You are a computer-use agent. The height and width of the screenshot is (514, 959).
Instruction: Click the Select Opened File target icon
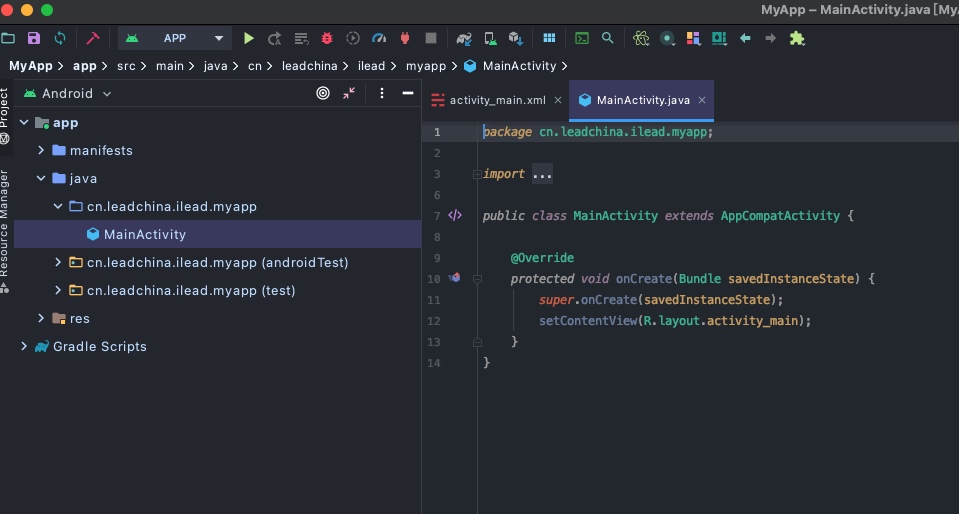coord(323,93)
